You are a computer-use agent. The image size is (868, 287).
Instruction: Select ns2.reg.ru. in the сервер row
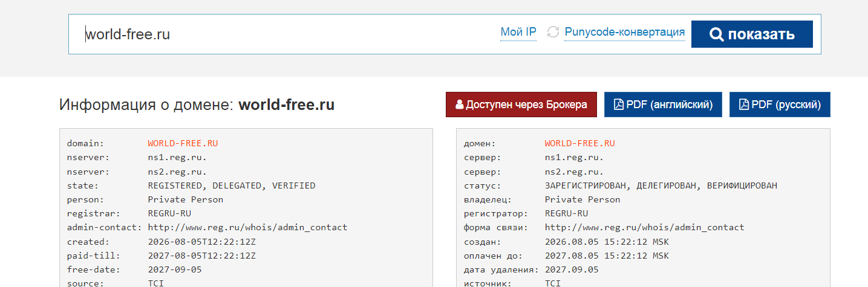[x=574, y=172]
